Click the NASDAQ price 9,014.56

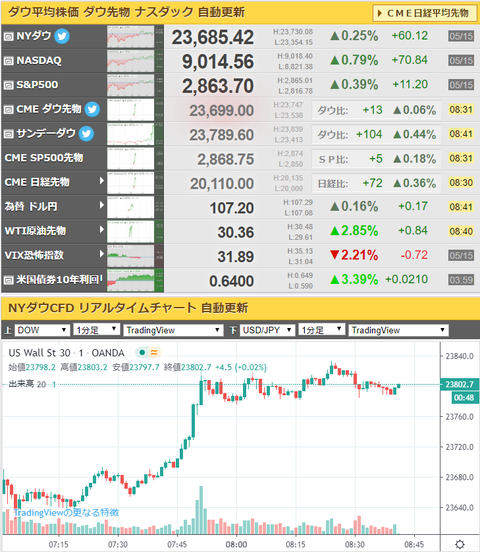click(x=218, y=62)
